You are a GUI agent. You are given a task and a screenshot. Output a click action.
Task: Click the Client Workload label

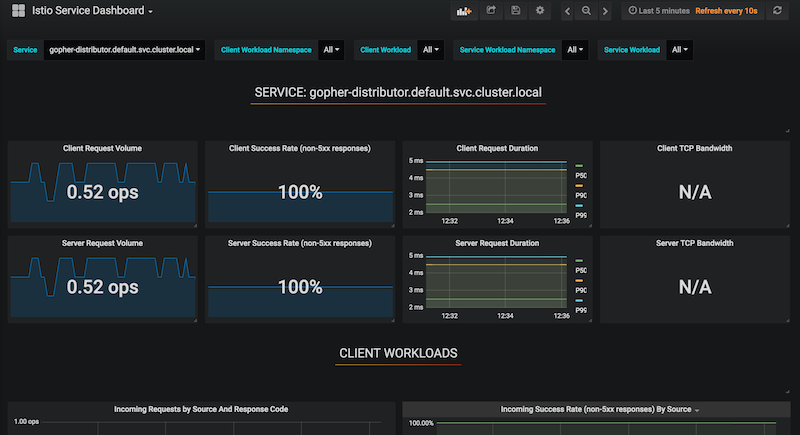point(385,50)
